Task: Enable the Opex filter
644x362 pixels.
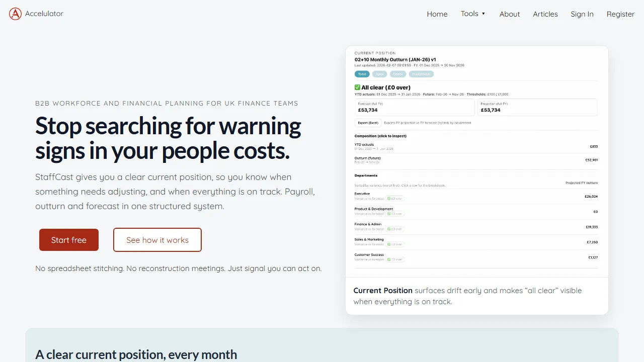Action: [380, 74]
